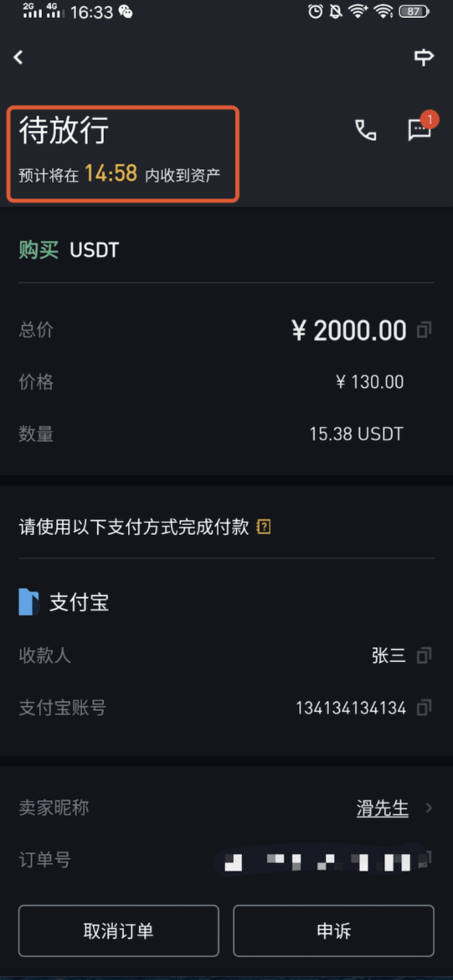The image size is (453, 980).
Task: Tap the unit price ¥ 130.00
Action: tap(369, 382)
